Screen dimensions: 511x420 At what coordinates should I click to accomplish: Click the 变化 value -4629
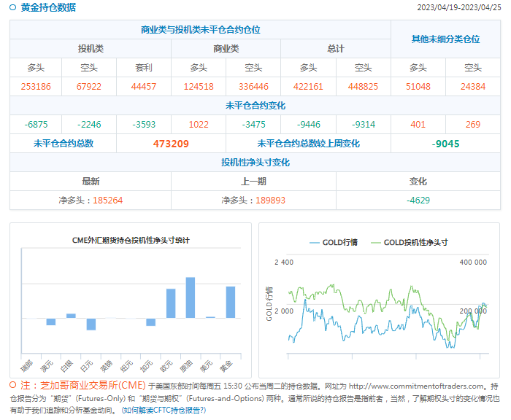(x=418, y=200)
